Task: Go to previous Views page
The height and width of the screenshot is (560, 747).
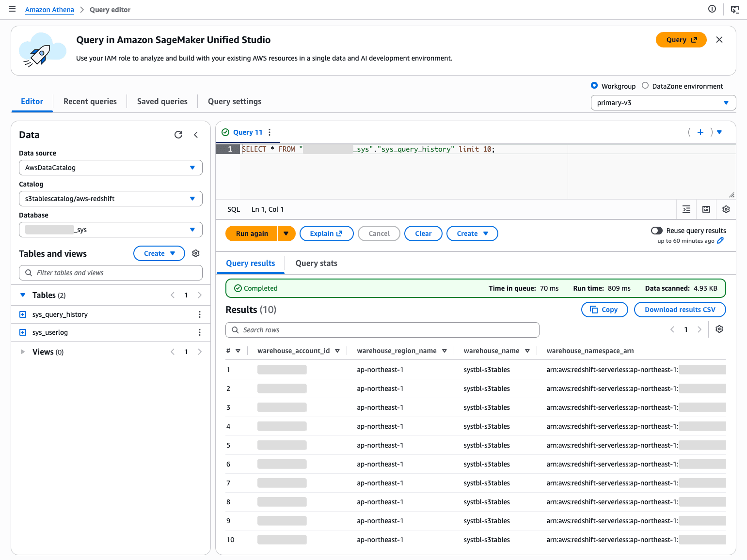Action: click(173, 352)
